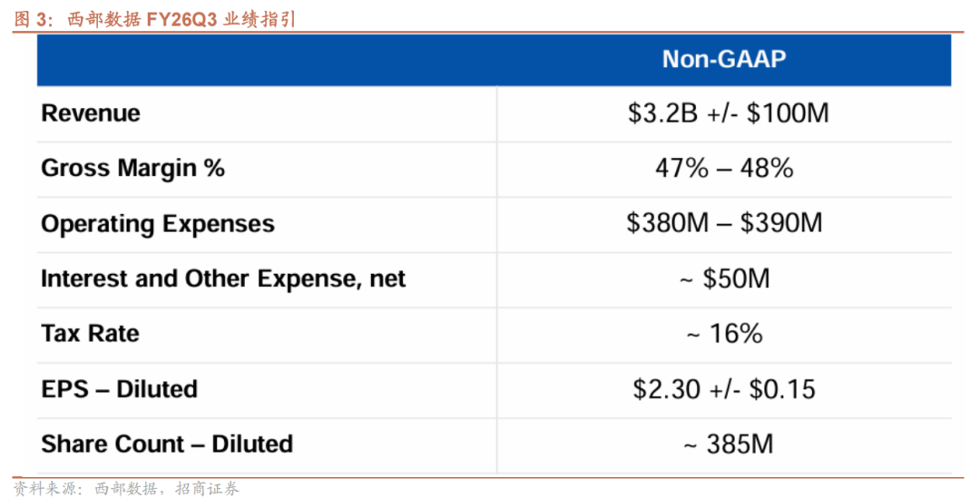Click the 47% – 48% gross margin value
980x498 pixels.
pyautogui.click(x=724, y=168)
